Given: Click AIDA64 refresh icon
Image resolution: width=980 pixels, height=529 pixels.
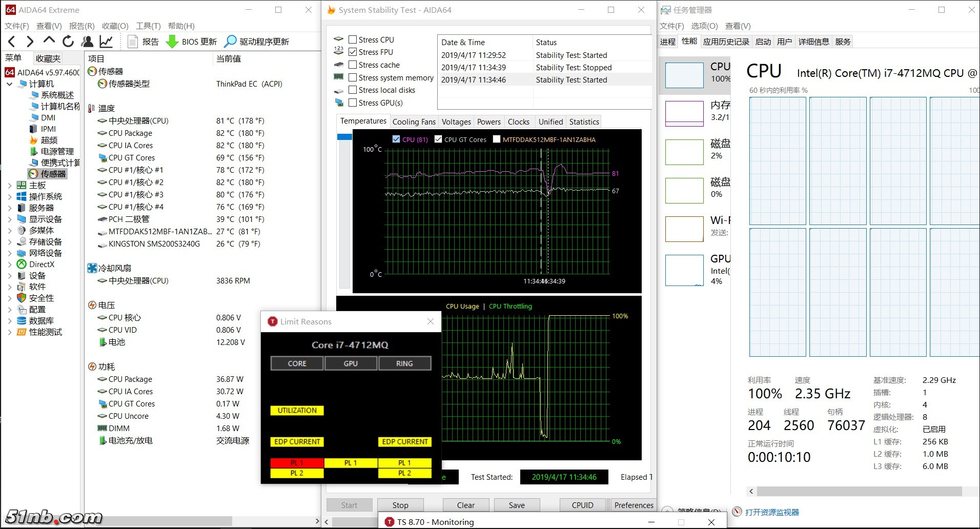Looking at the screenshot, I should coord(68,42).
